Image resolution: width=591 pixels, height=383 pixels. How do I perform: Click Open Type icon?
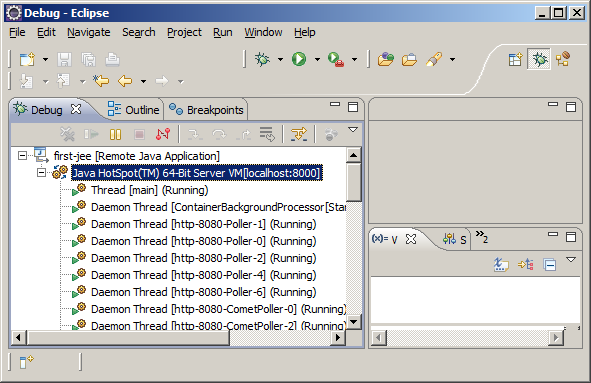coord(386,60)
